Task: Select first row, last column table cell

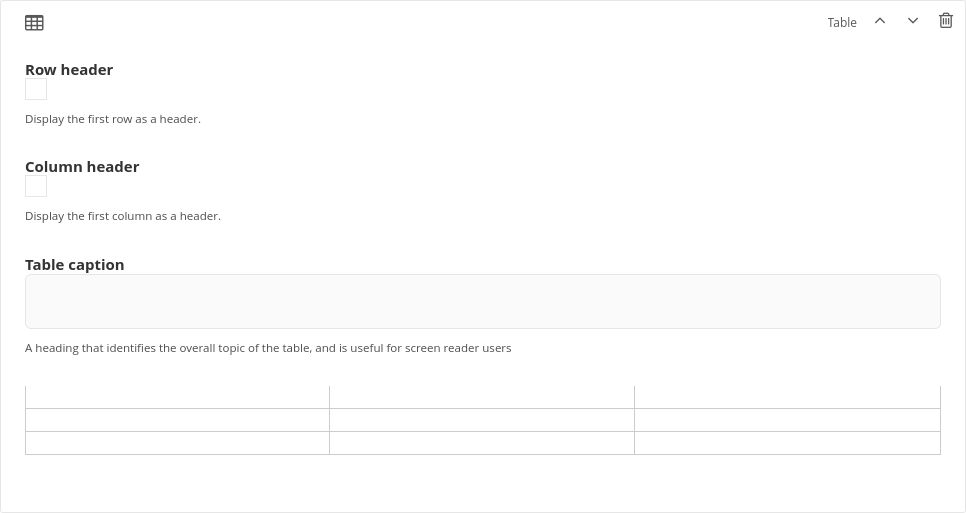Action: click(787, 397)
